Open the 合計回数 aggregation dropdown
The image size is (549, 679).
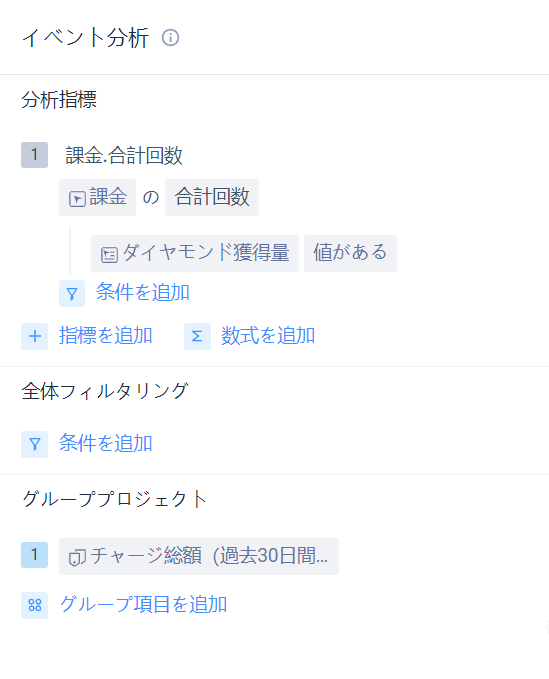212,197
